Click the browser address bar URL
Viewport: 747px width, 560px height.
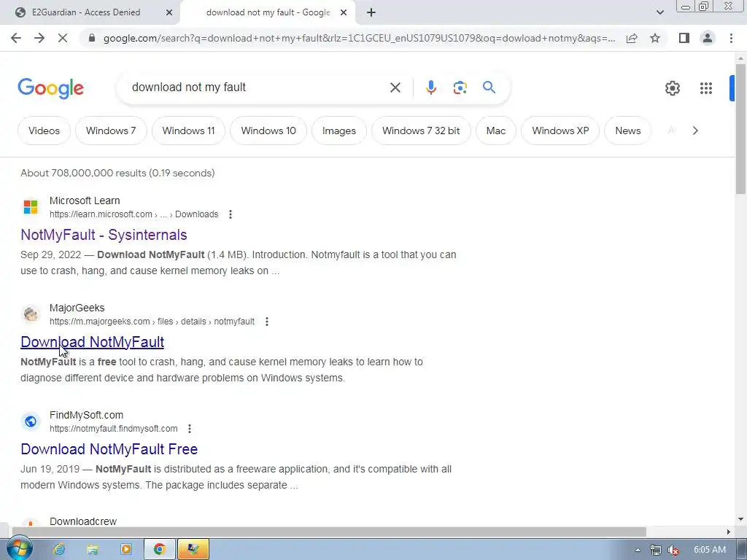(x=359, y=38)
